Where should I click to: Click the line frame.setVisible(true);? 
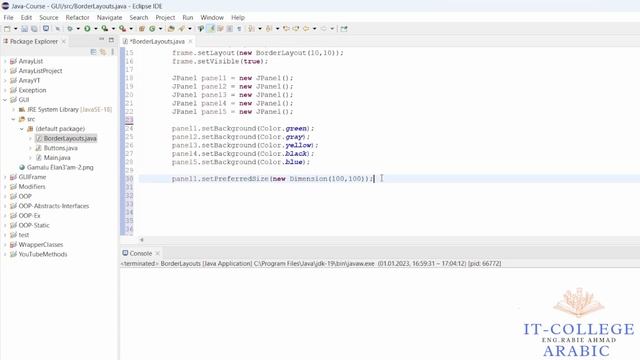tap(220, 61)
